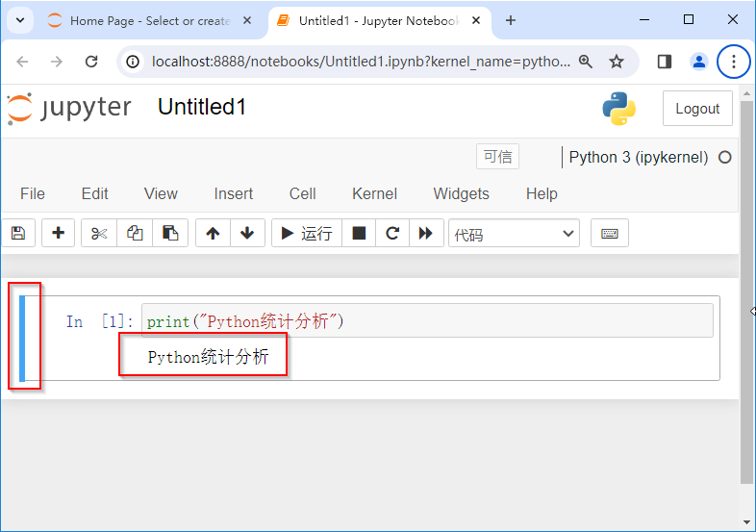Insert a new cell with plus icon
Screen dimensions: 756x532
pos(58,233)
